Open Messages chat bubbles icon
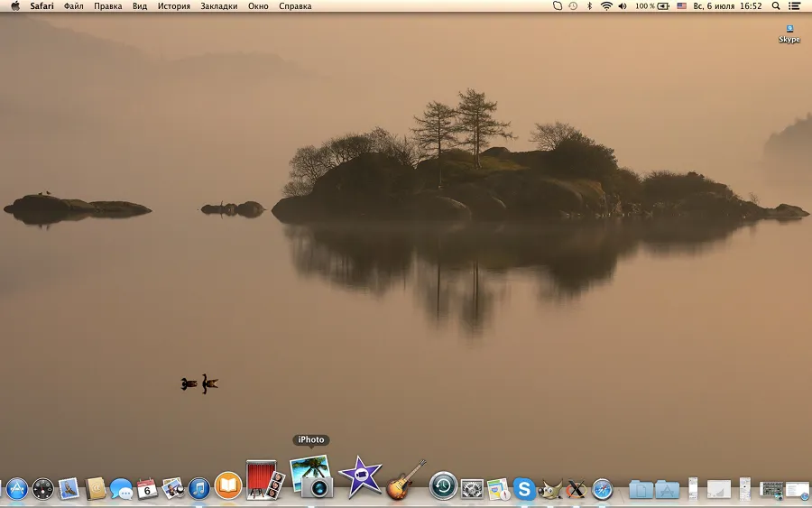This screenshot has width=812, height=508. point(121,489)
